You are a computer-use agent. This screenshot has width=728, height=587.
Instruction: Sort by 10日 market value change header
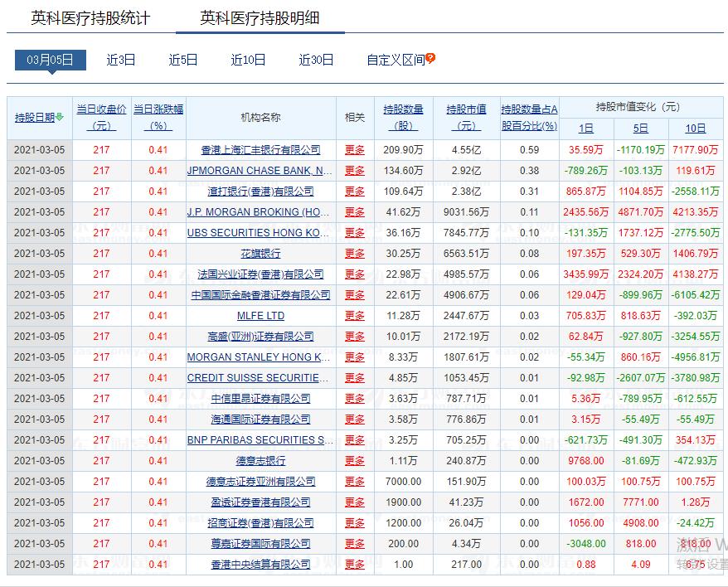tap(696, 129)
